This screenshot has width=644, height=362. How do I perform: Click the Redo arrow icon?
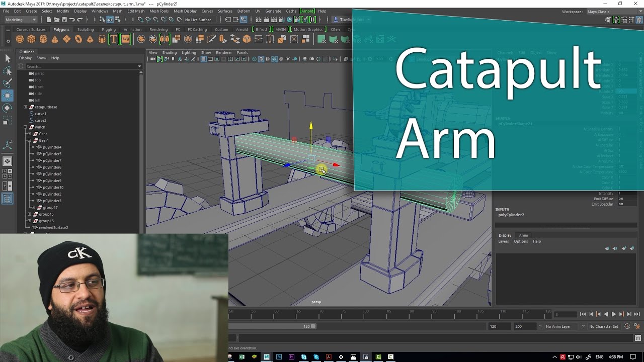(x=79, y=20)
